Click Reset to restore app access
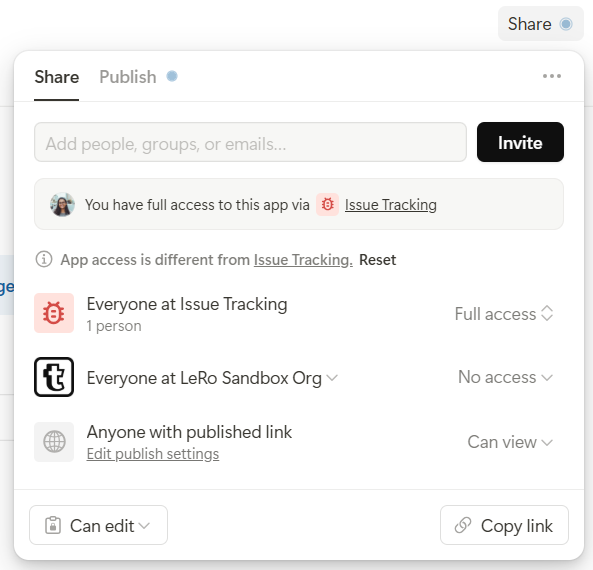Viewport: 593px width, 570px height. coord(377,260)
